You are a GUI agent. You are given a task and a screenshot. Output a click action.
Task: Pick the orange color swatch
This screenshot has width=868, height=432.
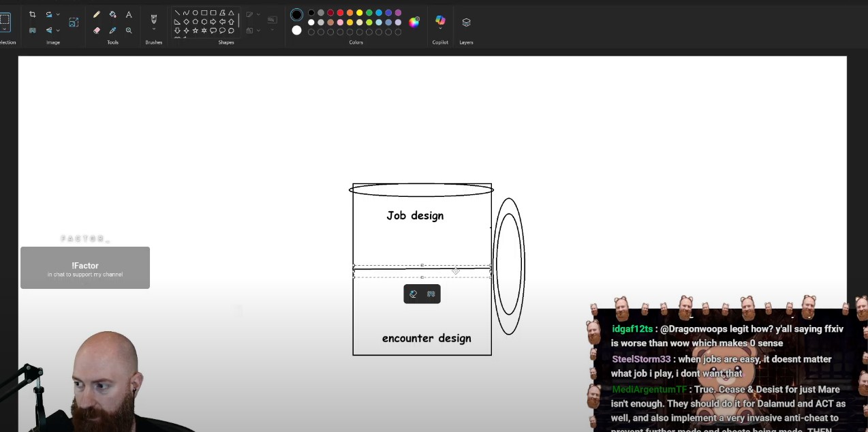point(350,13)
